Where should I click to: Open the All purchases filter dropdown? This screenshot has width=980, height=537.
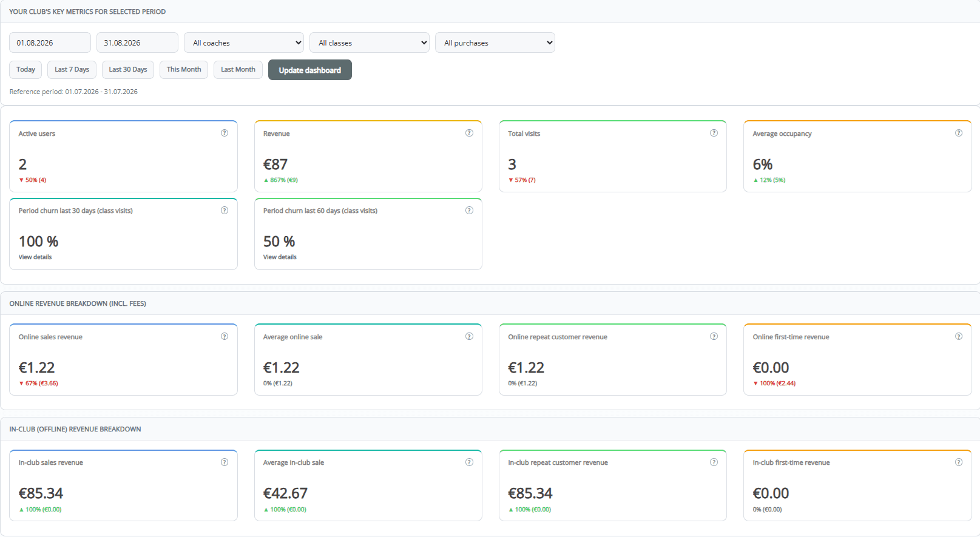(495, 42)
